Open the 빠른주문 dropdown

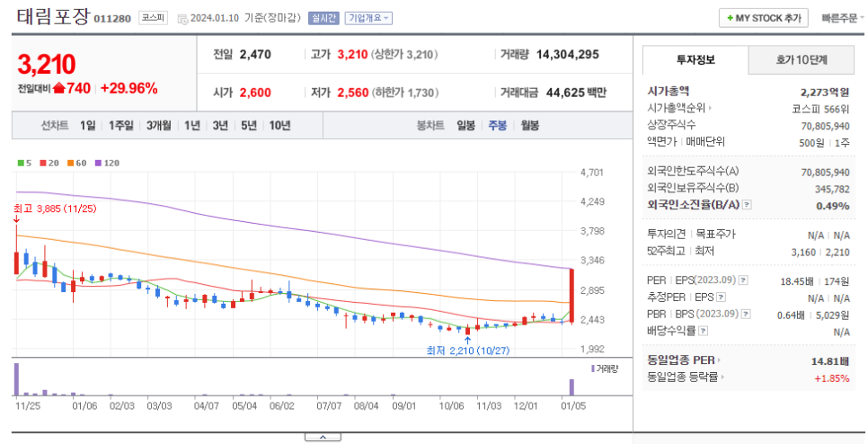[843, 18]
